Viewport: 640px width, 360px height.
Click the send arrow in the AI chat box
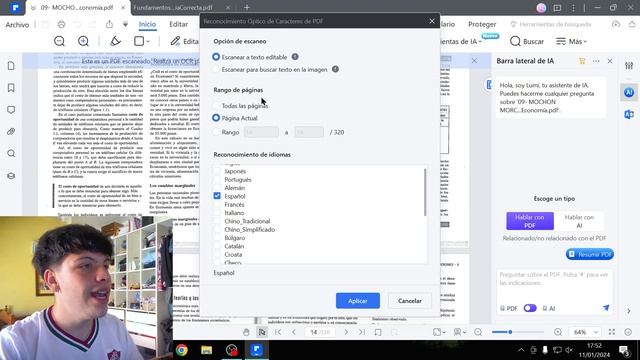click(606, 308)
